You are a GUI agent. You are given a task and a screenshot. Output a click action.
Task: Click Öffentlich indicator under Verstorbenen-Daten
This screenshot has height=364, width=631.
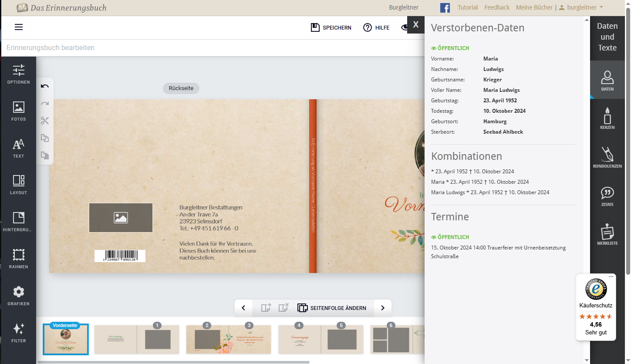(x=450, y=48)
